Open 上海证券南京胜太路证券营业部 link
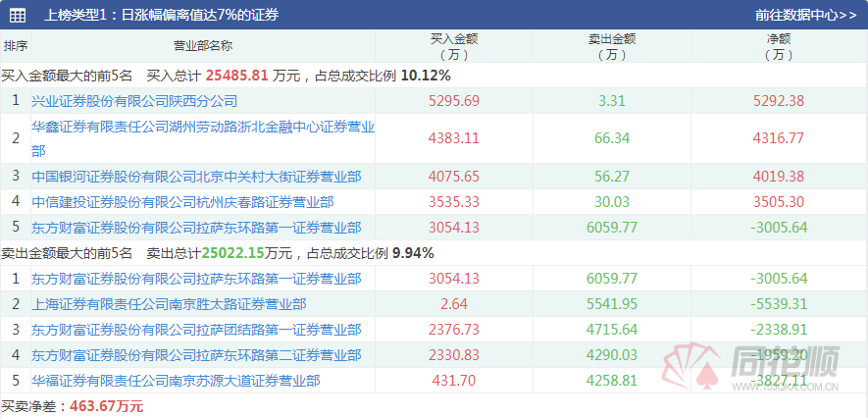 tap(169, 304)
